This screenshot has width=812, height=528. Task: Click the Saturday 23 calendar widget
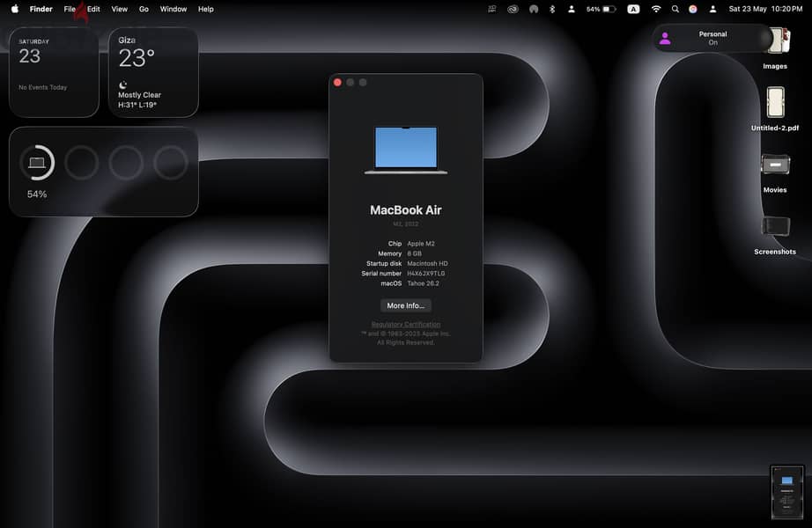54,72
